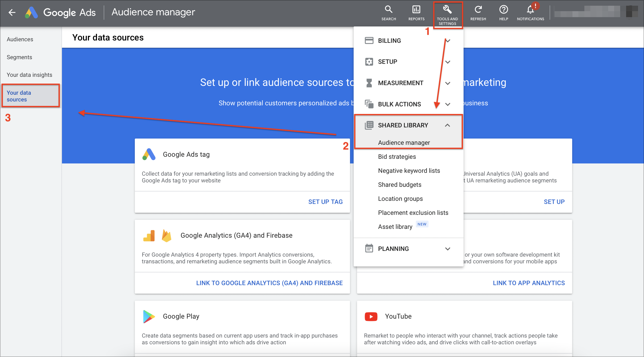Viewport: 644px width, 357px height.
Task: Click the PLANNING menu label
Action: click(x=393, y=249)
